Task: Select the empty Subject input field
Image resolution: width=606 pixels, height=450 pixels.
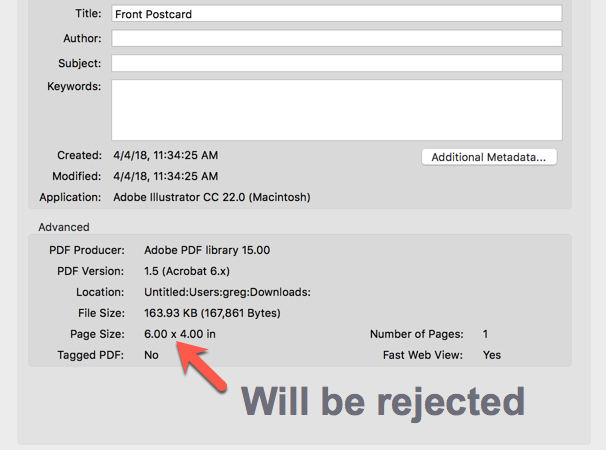Action: click(336, 63)
